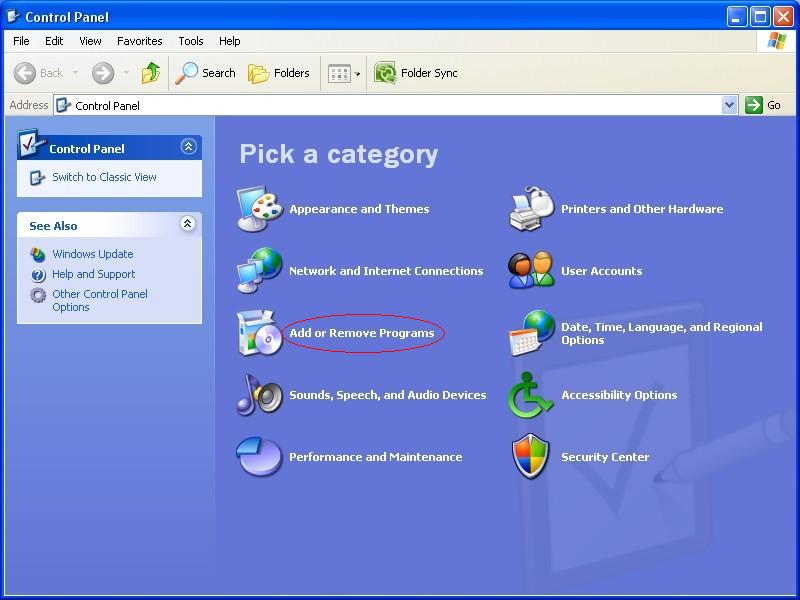This screenshot has height=600, width=800.
Task: Open the Performance and Maintenance pie chart icon
Action: (x=259, y=456)
